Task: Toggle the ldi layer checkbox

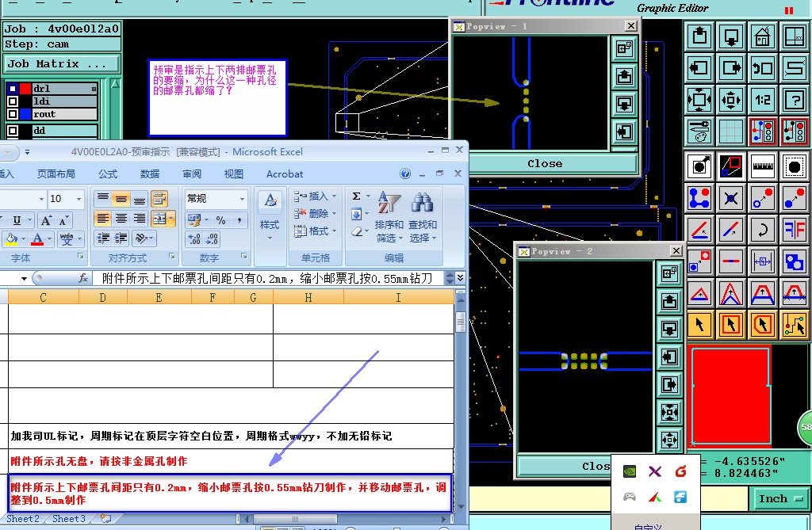Action: [13, 101]
